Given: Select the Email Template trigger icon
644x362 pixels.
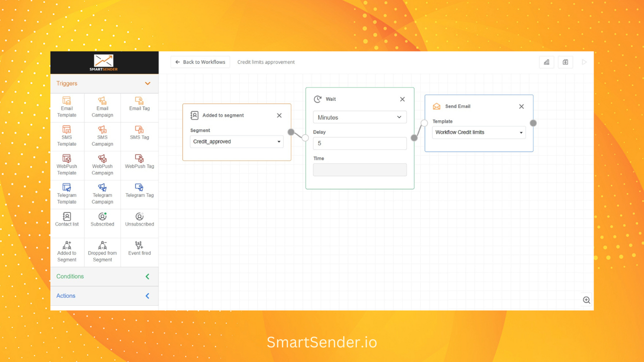Looking at the screenshot, I should [x=67, y=101].
